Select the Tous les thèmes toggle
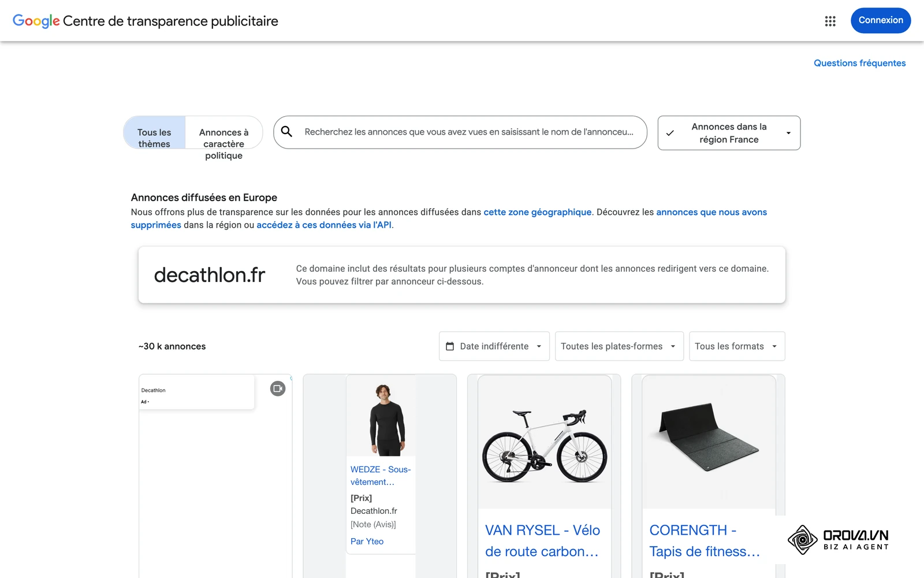This screenshot has height=578, width=924. [x=154, y=133]
